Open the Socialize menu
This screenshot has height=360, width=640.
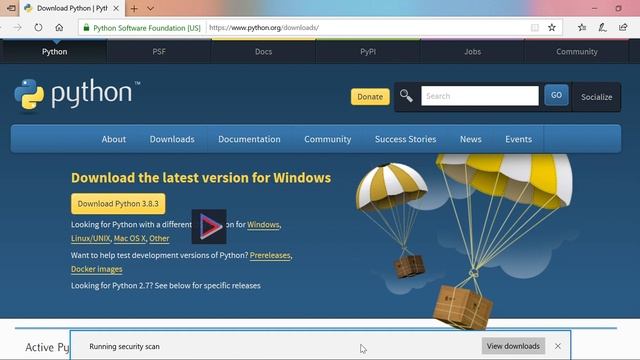click(596, 97)
